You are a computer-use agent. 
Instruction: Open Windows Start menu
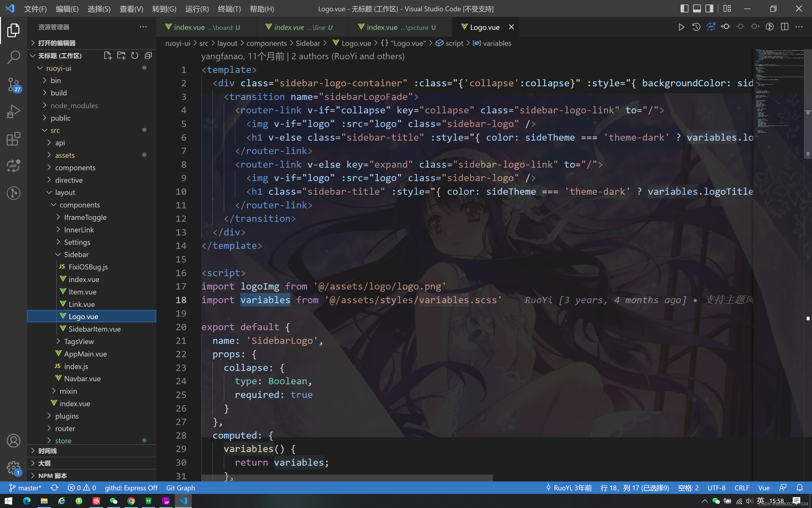(x=8, y=501)
